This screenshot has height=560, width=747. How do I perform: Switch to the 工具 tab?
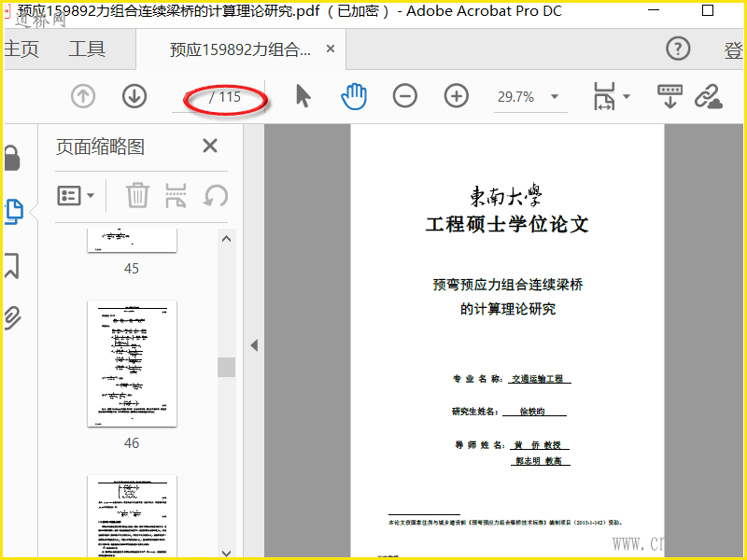[x=87, y=49]
